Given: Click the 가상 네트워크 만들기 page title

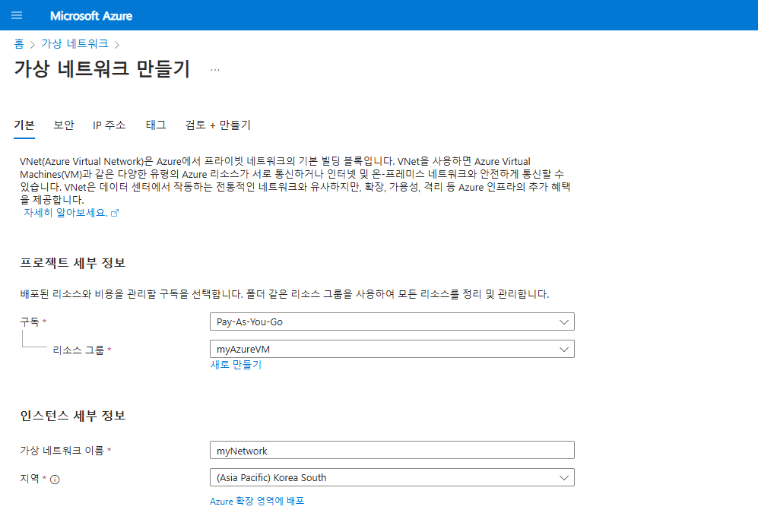Looking at the screenshot, I should click(102, 68).
